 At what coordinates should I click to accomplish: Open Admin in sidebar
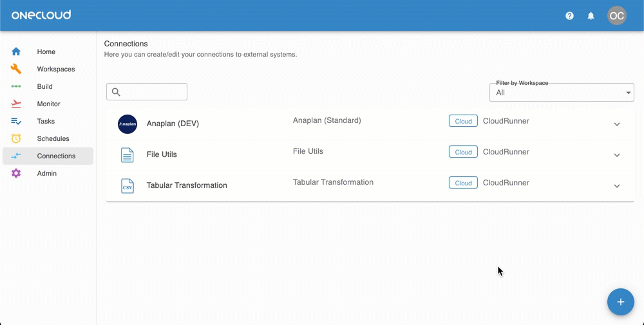(48, 173)
